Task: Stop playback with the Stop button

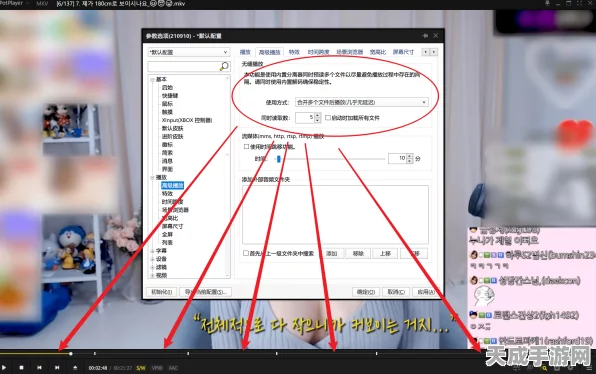Action: pos(21,368)
